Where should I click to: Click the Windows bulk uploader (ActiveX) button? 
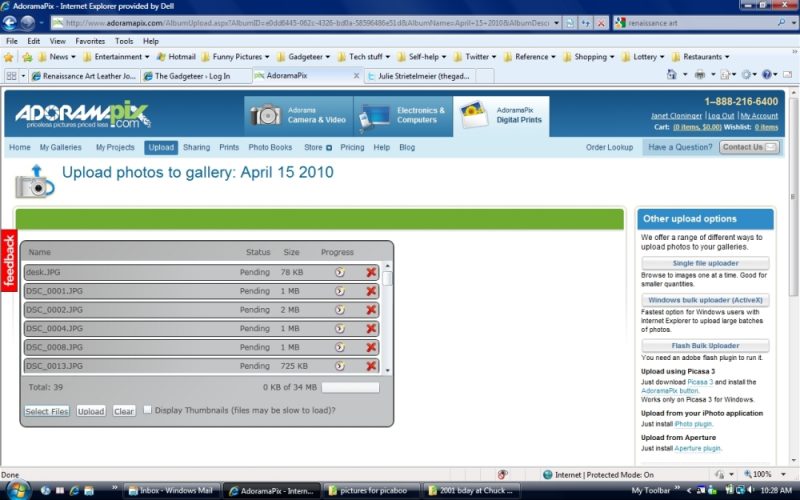pos(705,299)
